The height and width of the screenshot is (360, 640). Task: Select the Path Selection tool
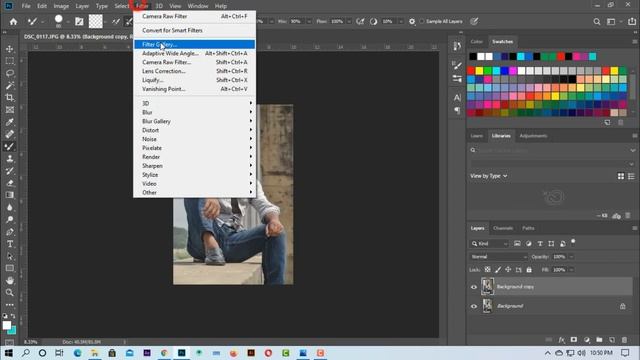(9, 256)
